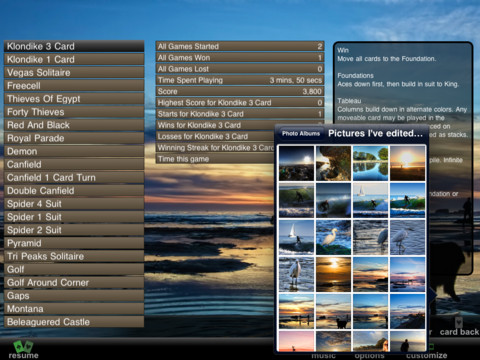Click Wins for Klondike 3 Card row
Screen dimensions: 480x360
click(215, 125)
